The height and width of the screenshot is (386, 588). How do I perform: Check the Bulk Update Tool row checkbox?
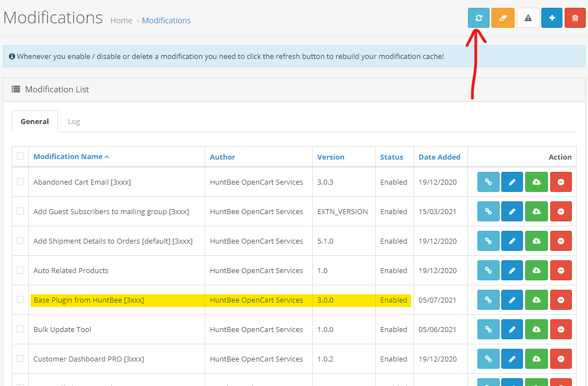(20, 329)
